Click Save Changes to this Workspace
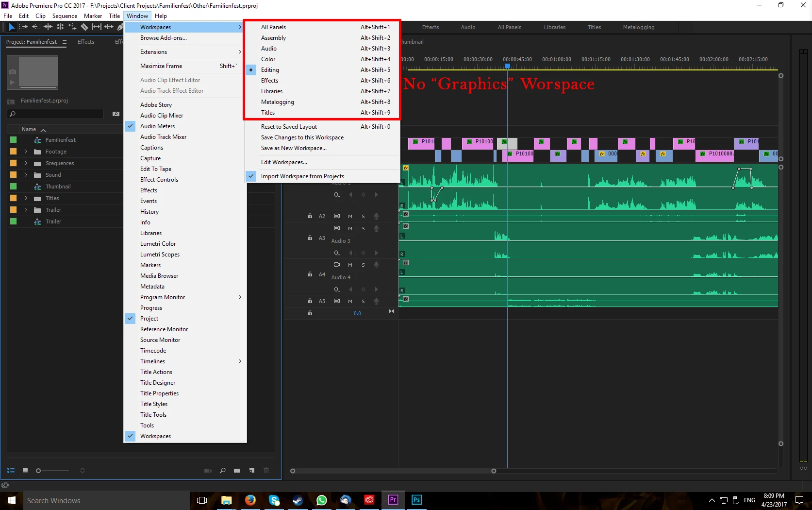 click(x=322, y=137)
